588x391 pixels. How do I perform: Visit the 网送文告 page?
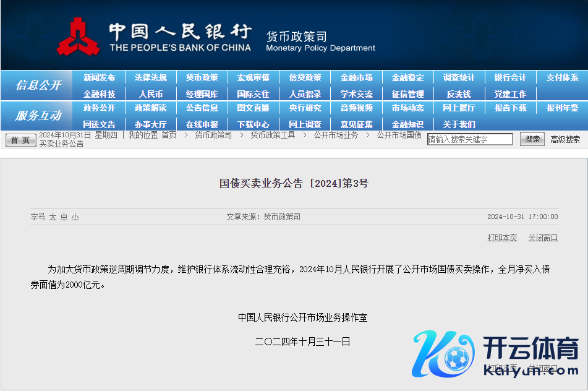99,124
